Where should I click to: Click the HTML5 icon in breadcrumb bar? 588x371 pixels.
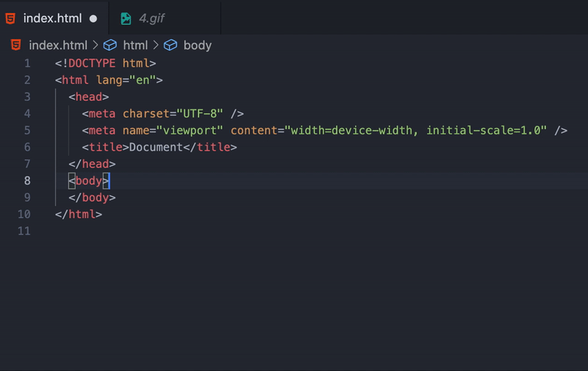pyautogui.click(x=15, y=45)
